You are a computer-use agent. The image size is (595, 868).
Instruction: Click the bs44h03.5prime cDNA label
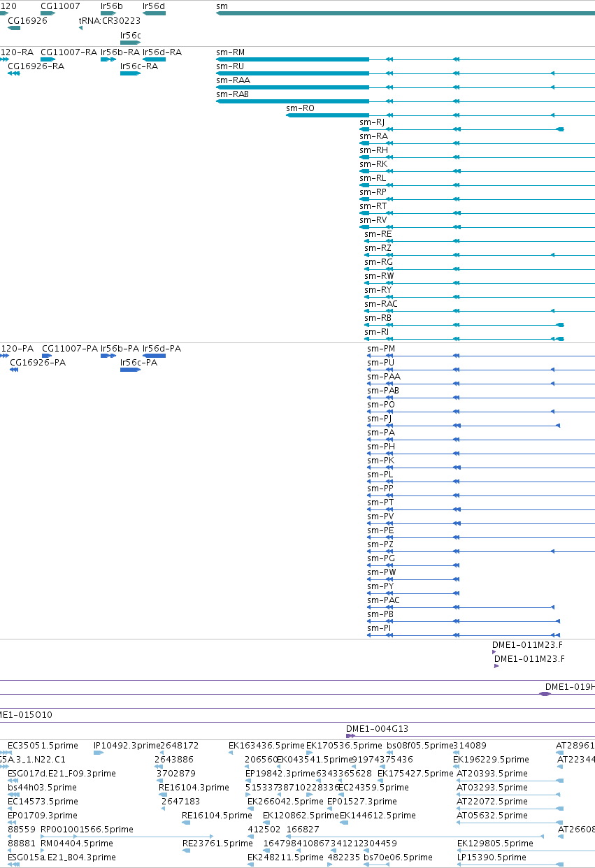(43, 788)
